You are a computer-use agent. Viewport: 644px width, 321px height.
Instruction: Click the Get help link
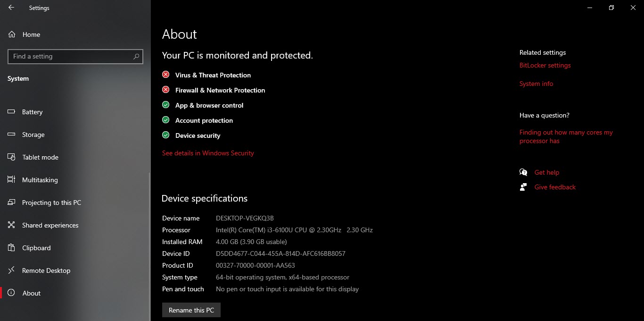coord(546,172)
